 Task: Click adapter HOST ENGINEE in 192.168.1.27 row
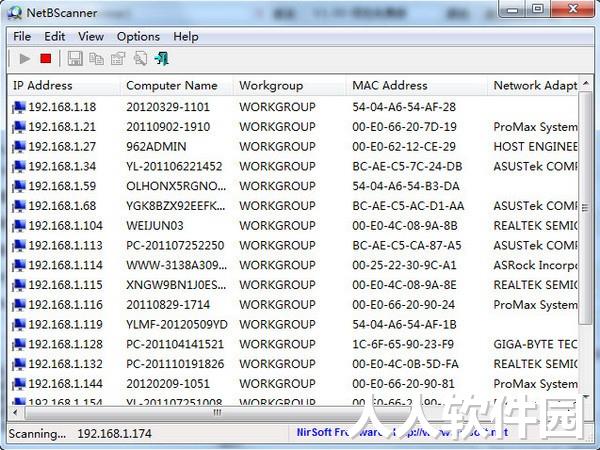pos(535,147)
